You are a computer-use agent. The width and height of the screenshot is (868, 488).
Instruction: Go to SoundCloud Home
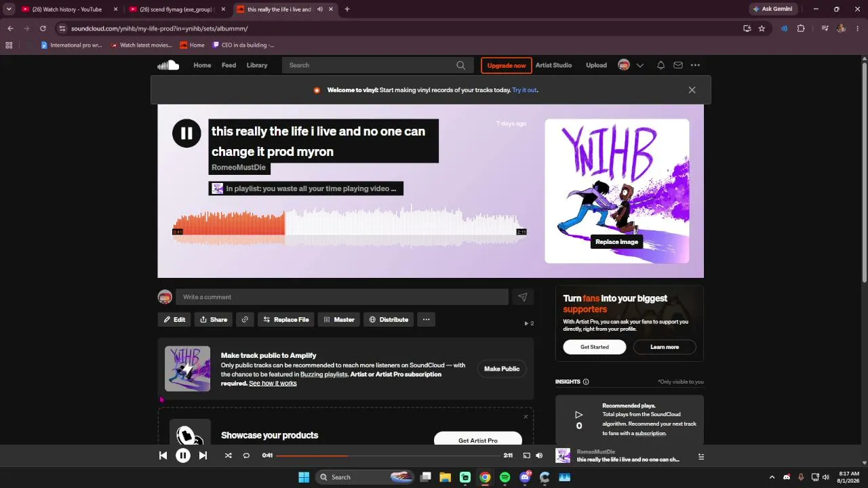[x=202, y=65]
